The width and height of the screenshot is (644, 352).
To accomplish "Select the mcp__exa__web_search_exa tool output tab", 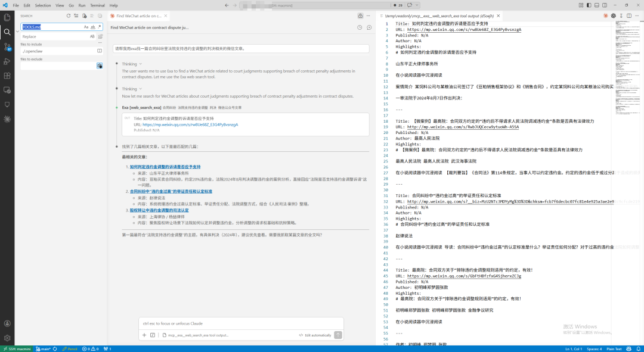I will pyautogui.click(x=439, y=16).
